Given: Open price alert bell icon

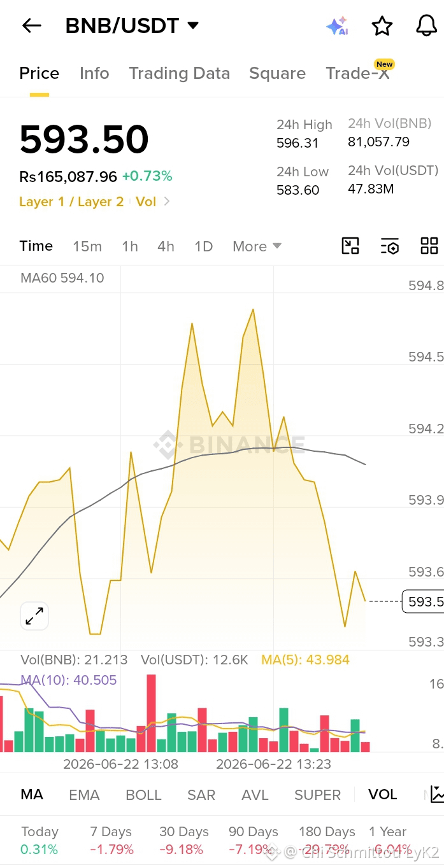Looking at the screenshot, I should pos(426,26).
